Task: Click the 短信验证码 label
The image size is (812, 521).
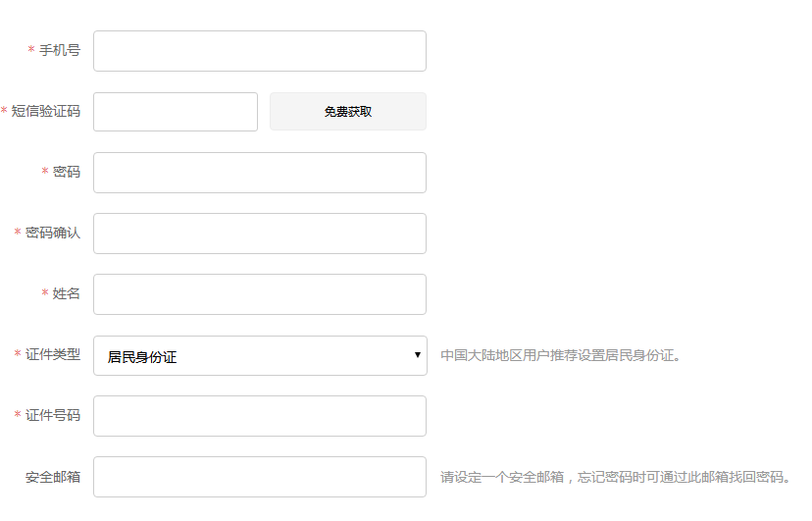Action: coord(46,111)
